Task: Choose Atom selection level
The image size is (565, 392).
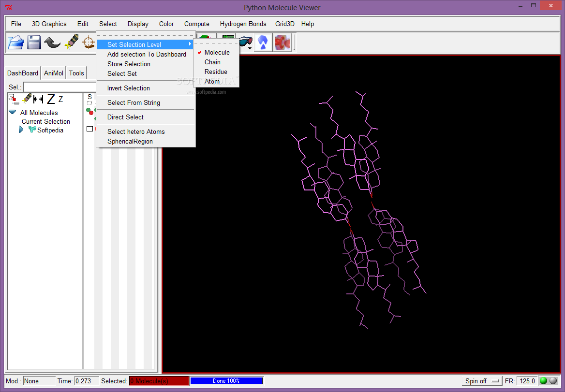Action: [212, 82]
